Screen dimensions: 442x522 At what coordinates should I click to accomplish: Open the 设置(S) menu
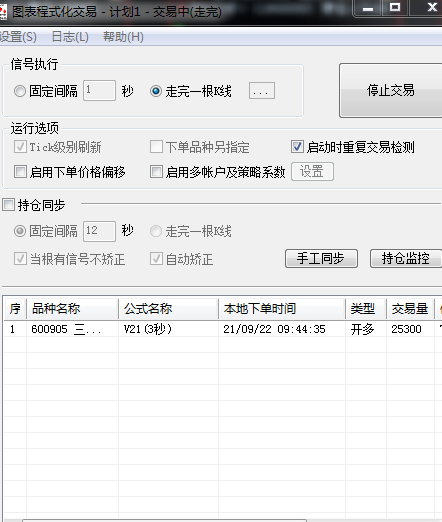18,37
